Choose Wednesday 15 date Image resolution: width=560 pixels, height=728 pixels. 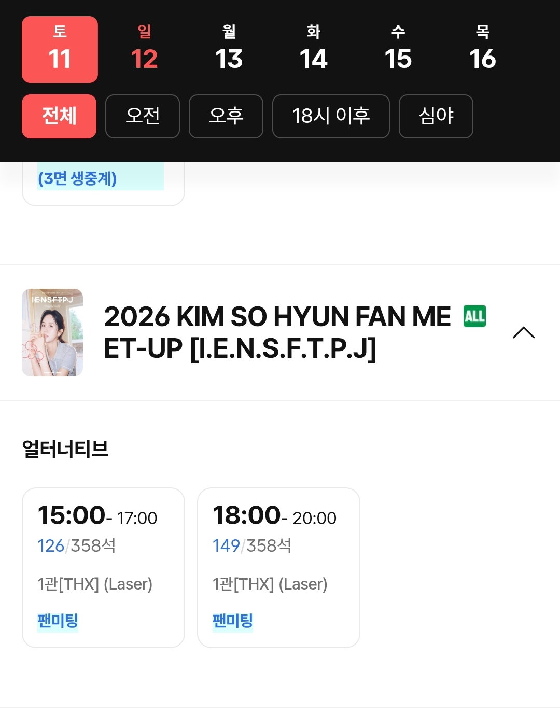398,49
